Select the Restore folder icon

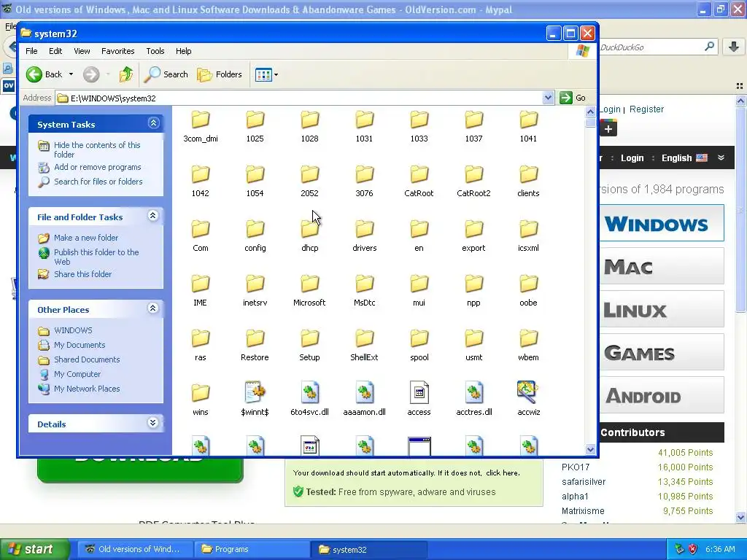255,338
